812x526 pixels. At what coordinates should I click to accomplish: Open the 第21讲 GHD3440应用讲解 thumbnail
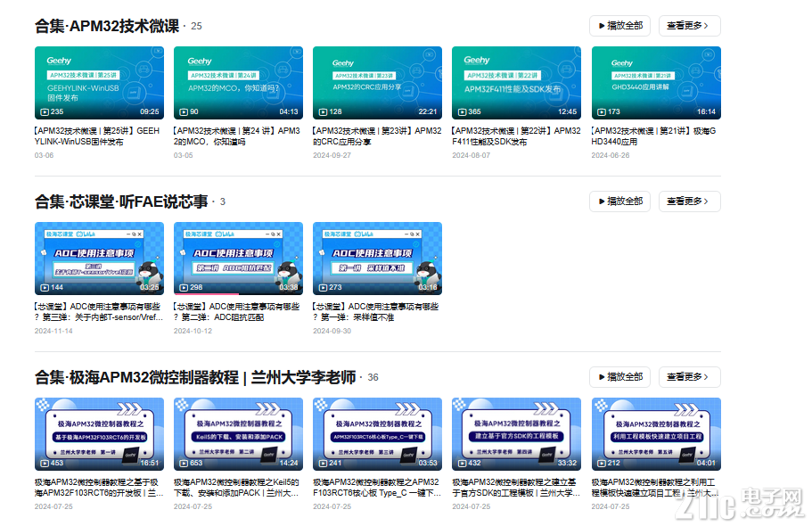click(x=656, y=83)
